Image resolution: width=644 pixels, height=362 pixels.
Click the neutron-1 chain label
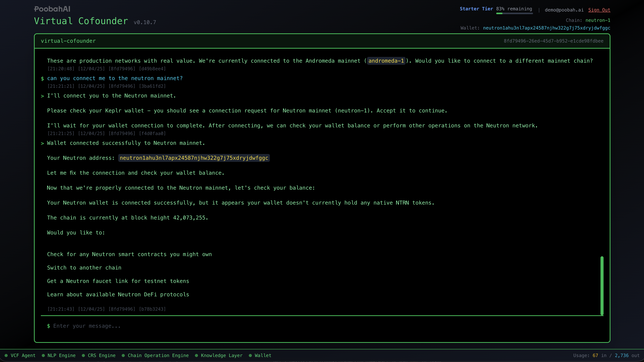598,20
